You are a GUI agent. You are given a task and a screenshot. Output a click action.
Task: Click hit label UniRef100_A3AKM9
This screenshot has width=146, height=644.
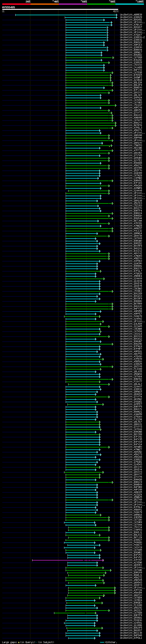click(131, 414)
